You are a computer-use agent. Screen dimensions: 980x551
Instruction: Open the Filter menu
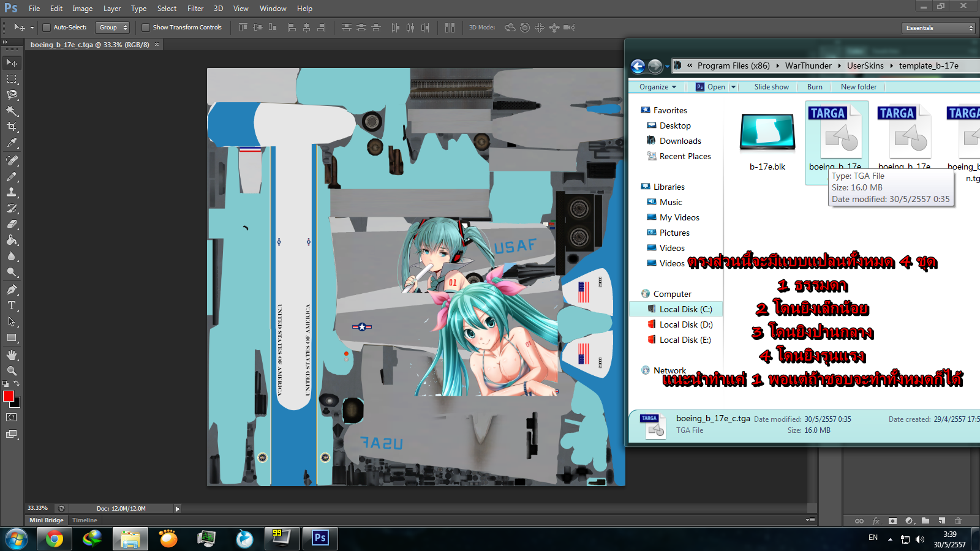click(x=195, y=9)
